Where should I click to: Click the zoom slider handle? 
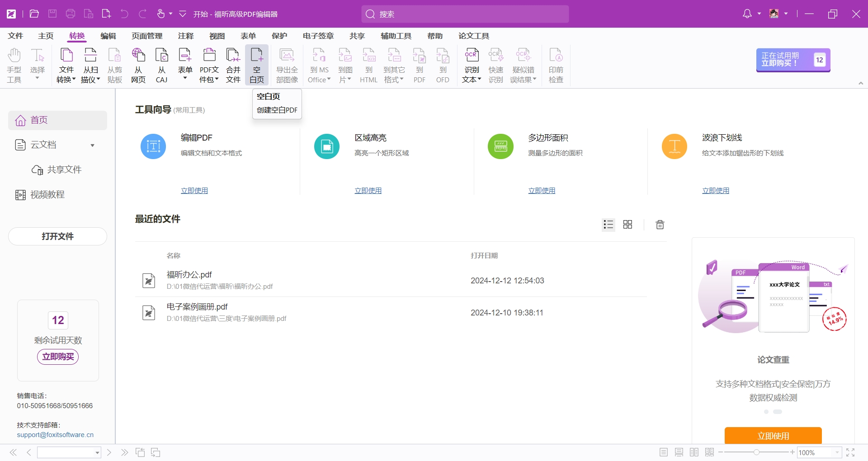[x=756, y=452]
